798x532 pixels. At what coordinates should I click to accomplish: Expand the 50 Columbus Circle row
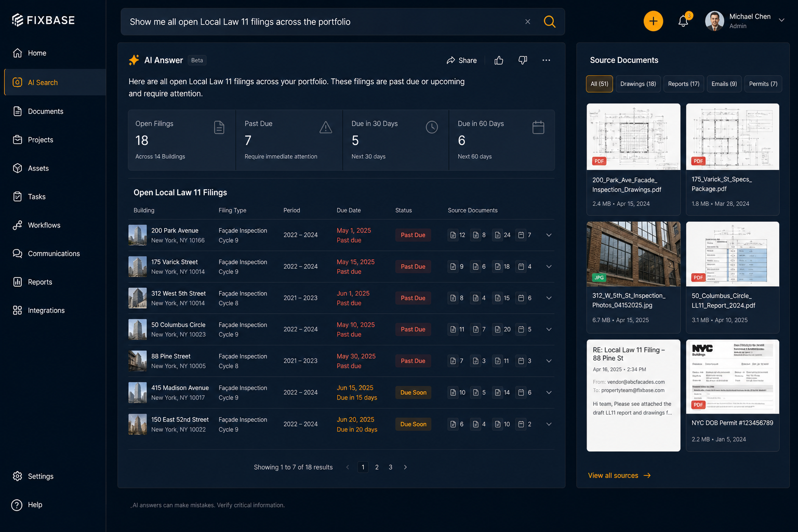(549, 329)
